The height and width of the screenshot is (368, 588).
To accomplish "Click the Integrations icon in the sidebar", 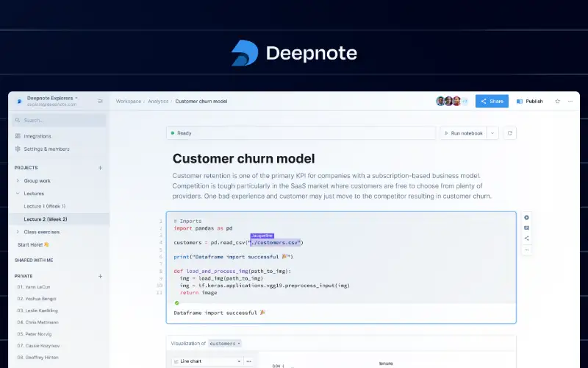I will coord(18,136).
